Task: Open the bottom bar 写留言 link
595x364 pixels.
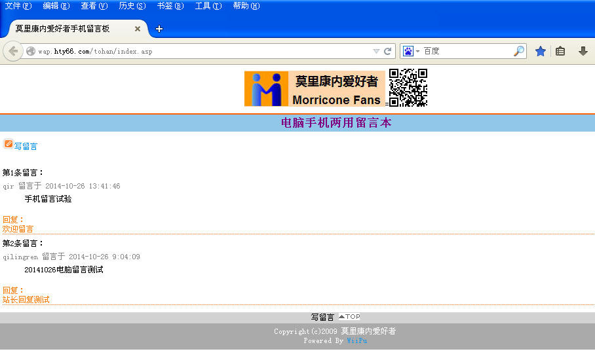Action: (x=322, y=317)
